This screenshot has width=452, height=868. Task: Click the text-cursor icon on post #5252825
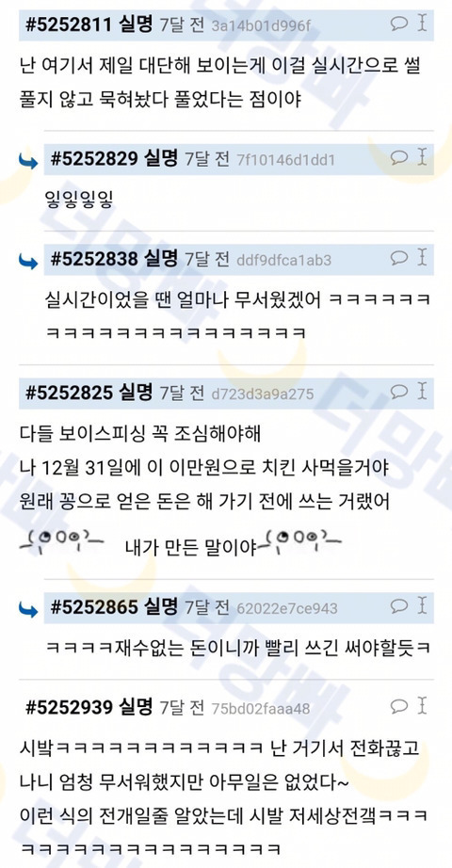(x=422, y=392)
